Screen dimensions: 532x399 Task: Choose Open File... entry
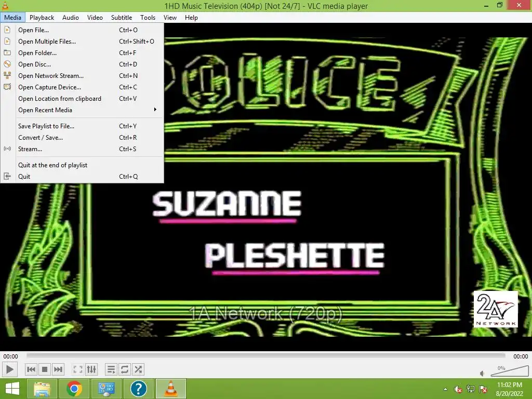click(82, 30)
